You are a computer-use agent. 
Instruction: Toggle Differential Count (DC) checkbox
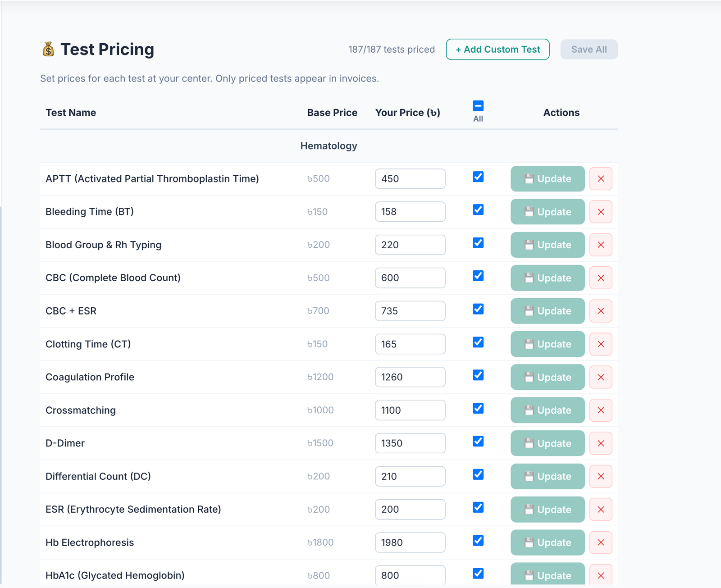coord(478,474)
